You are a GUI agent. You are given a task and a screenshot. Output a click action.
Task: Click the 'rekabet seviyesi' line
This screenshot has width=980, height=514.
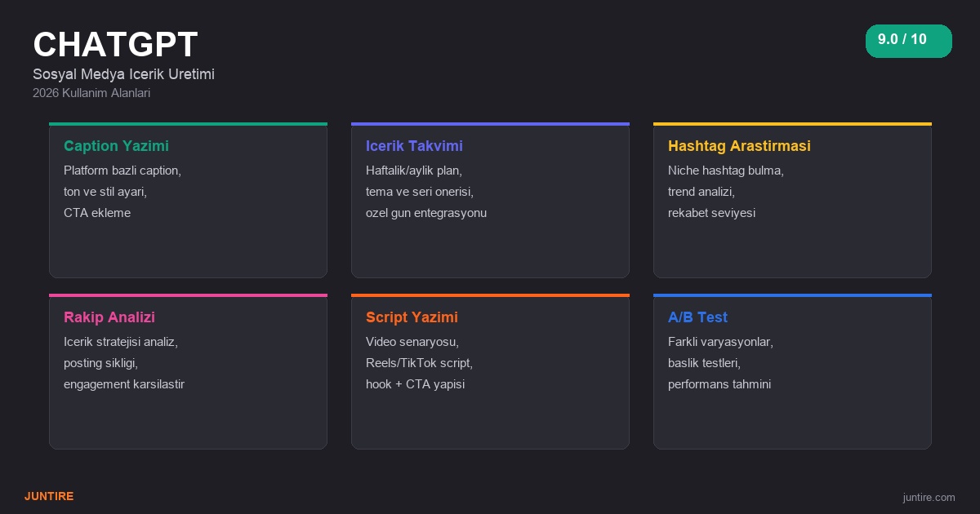pos(711,213)
